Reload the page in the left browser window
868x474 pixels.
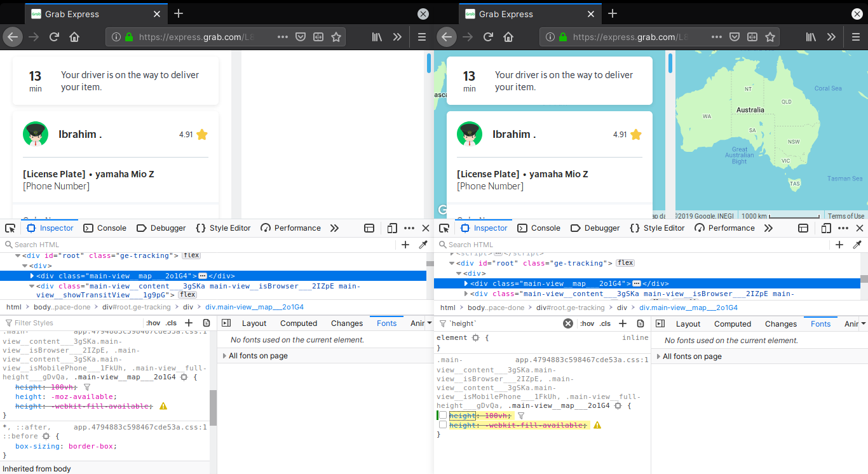54,37
